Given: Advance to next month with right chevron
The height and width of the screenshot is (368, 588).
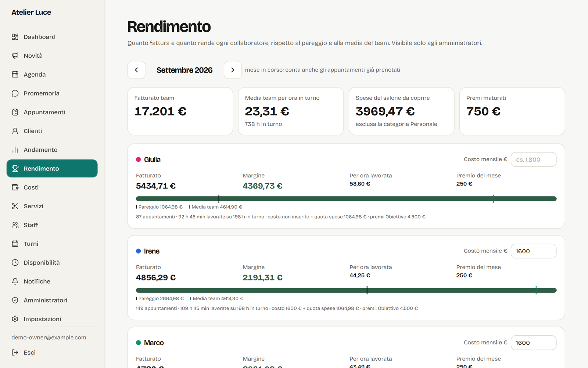Looking at the screenshot, I should (x=233, y=70).
